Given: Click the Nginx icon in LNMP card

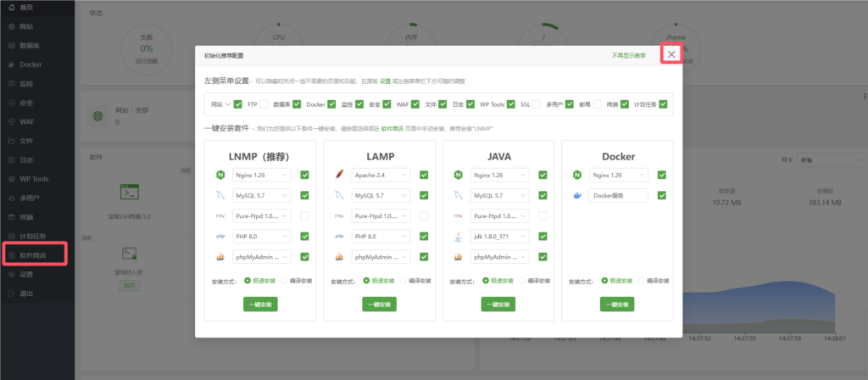Looking at the screenshot, I should click(220, 175).
